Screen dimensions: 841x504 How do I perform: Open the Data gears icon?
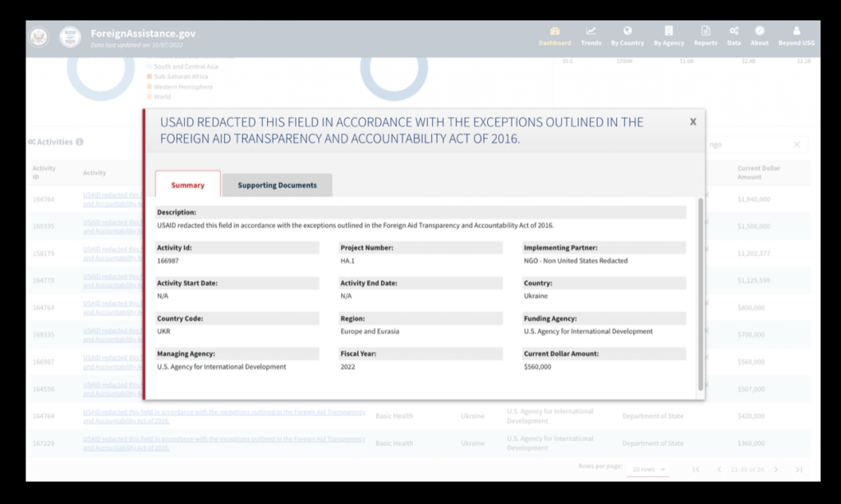click(733, 31)
